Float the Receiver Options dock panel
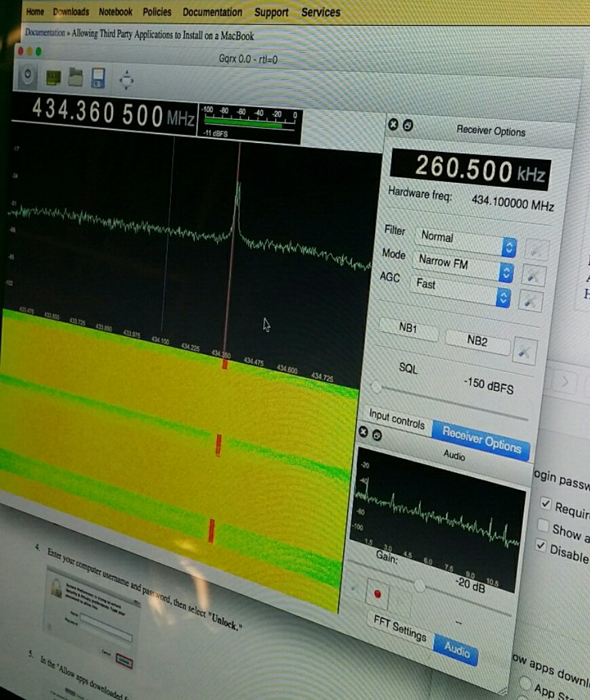 coord(408,126)
